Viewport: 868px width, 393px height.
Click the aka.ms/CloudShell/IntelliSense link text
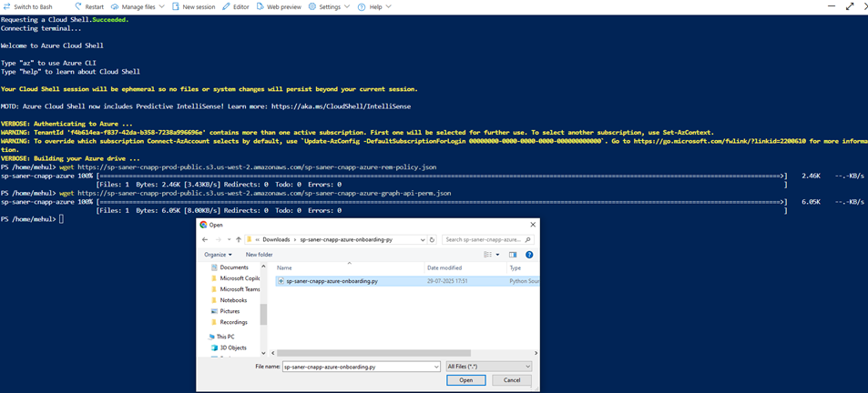341,106
